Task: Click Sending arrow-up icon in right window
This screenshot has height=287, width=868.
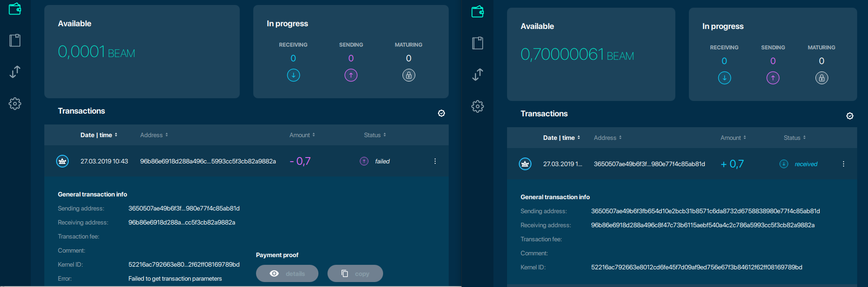Action: 773,78
